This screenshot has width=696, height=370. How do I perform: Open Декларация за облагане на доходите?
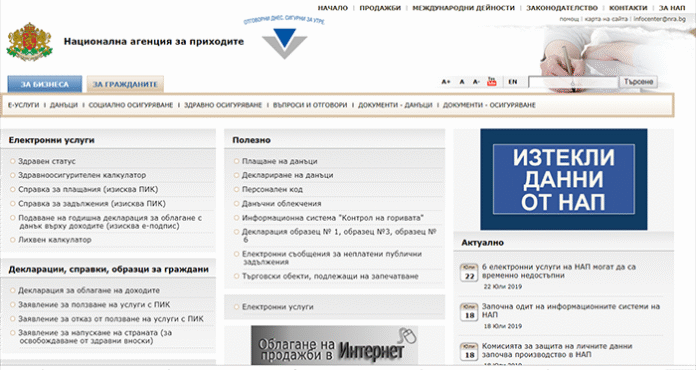89,291
